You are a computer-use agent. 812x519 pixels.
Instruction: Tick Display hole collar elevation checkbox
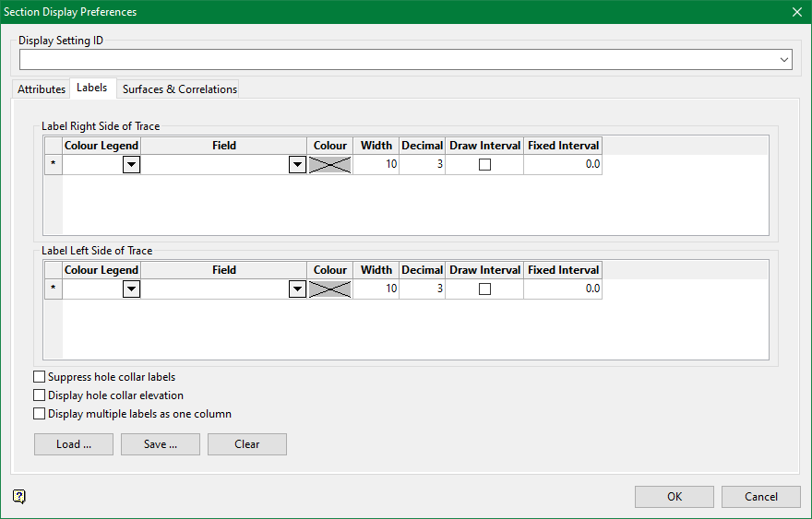(40, 395)
